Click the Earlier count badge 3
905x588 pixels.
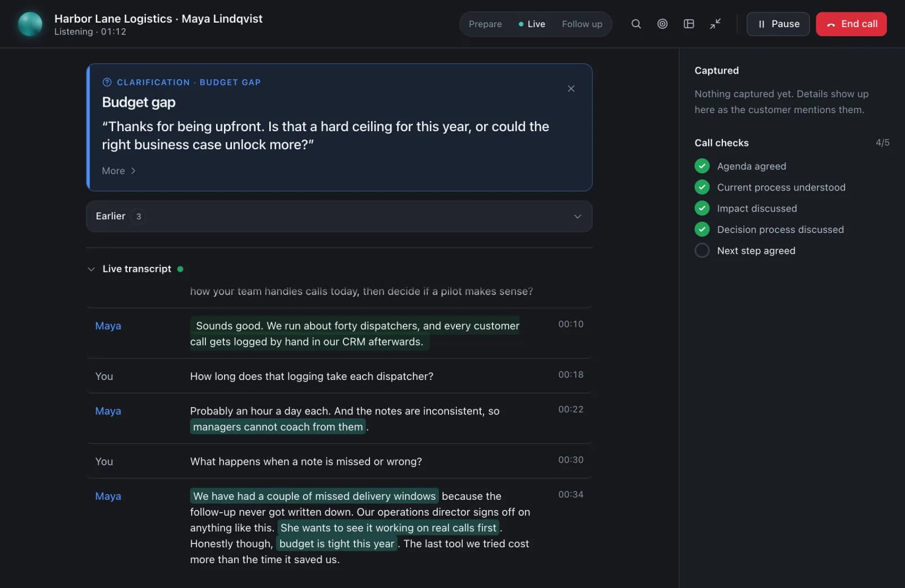[139, 217]
